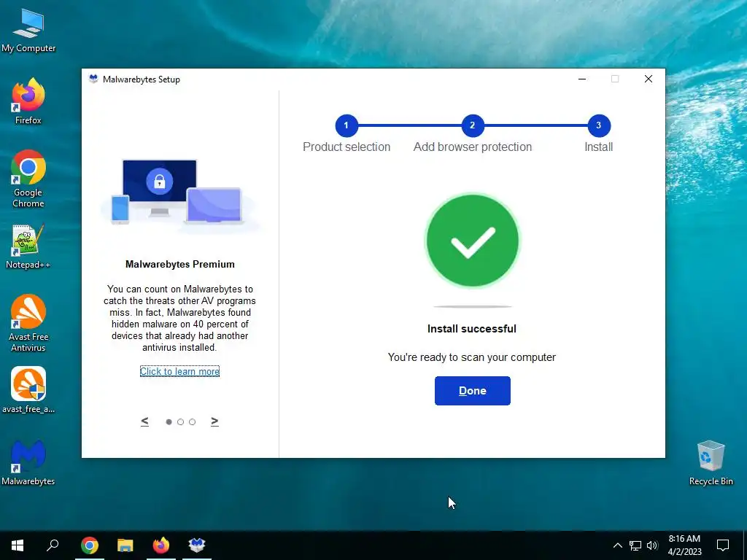Click step 2 Add browser protection circle
747x560 pixels.
473,125
